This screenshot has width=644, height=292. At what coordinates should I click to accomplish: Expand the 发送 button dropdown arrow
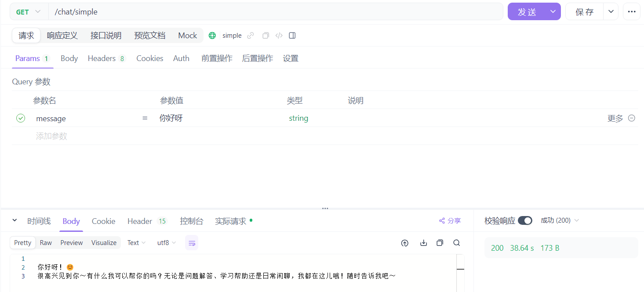click(553, 11)
